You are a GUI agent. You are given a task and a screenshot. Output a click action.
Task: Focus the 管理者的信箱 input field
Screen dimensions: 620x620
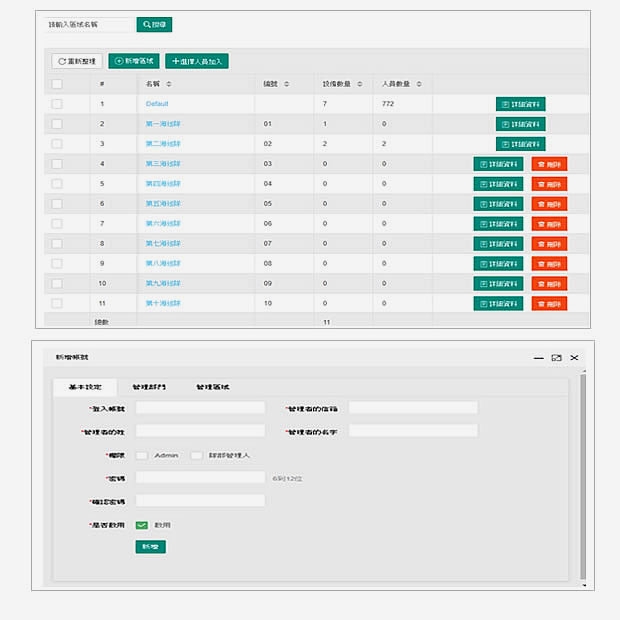pos(413,408)
